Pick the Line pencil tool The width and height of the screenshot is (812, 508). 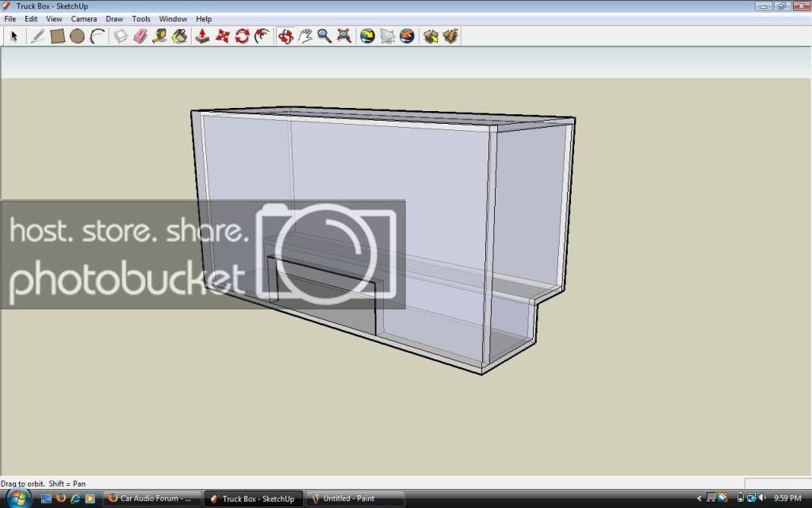[37, 37]
